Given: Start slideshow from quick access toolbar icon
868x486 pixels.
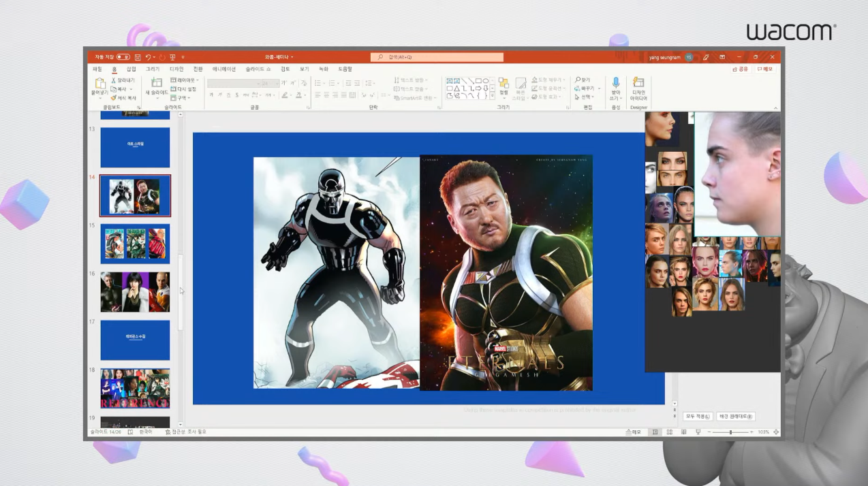Looking at the screenshot, I should pyautogui.click(x=172, y=57).
